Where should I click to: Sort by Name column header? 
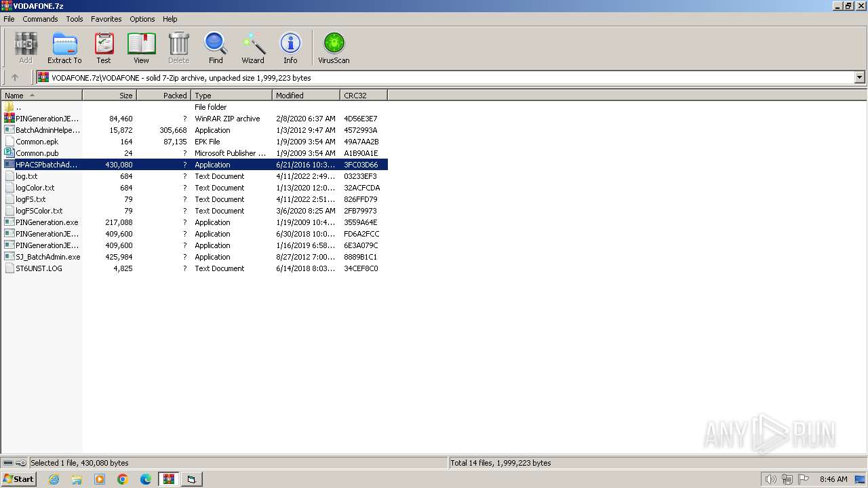[41, 96]
